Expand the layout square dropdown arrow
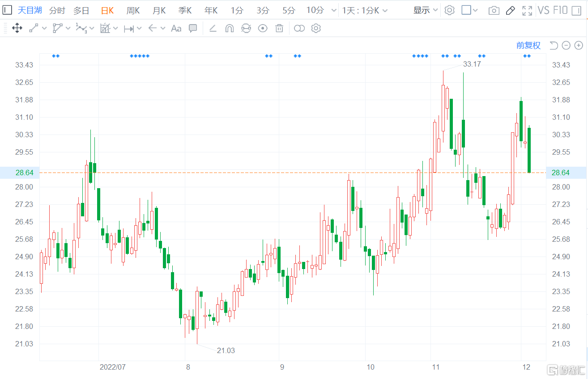This screenshot has width=588, height=379. tap(475, 10)
